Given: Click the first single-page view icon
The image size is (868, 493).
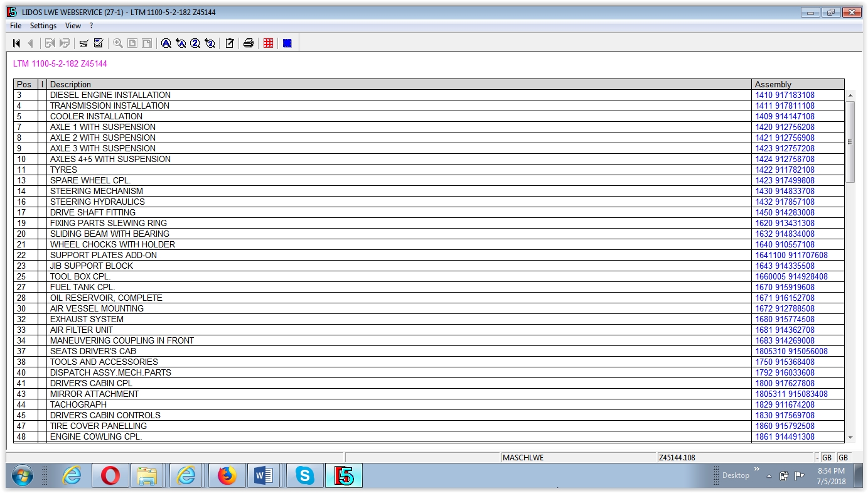Looking at the screenshot, I should (x=132, y=43).
